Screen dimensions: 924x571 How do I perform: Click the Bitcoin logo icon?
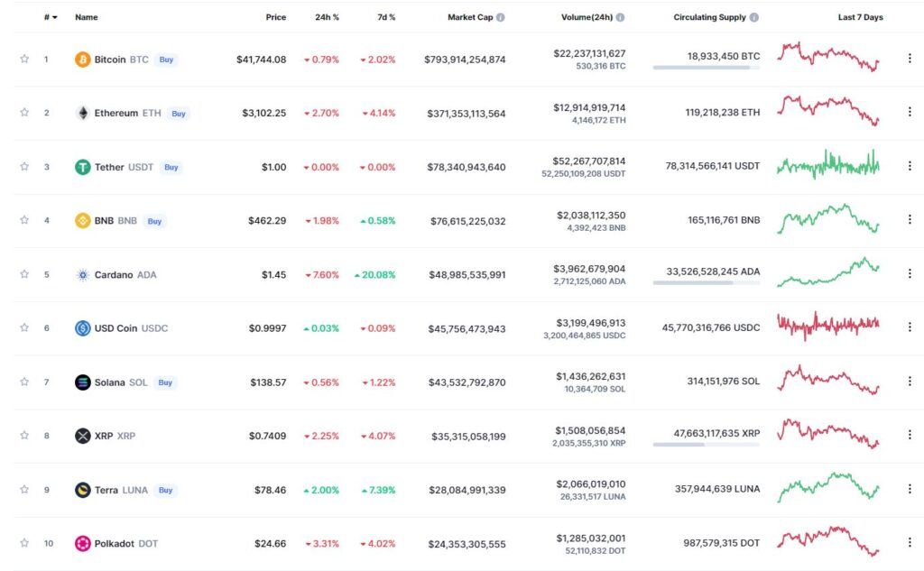click(82, 60)
